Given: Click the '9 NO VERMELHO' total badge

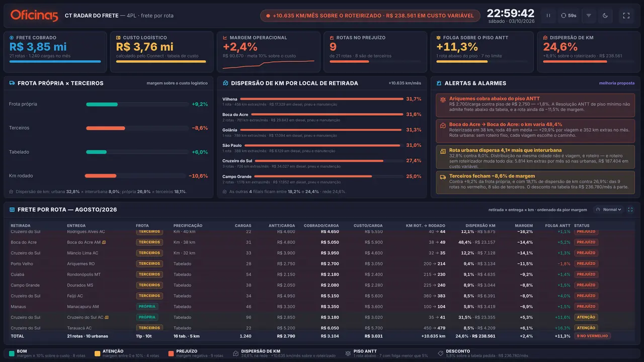Looking at the screenshot, I should (594, 336).
